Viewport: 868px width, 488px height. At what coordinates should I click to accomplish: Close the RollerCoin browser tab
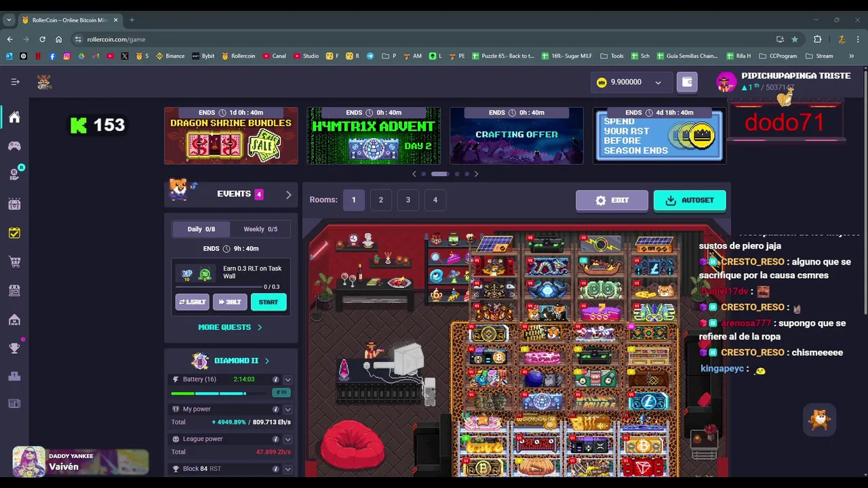pos(115,20)
